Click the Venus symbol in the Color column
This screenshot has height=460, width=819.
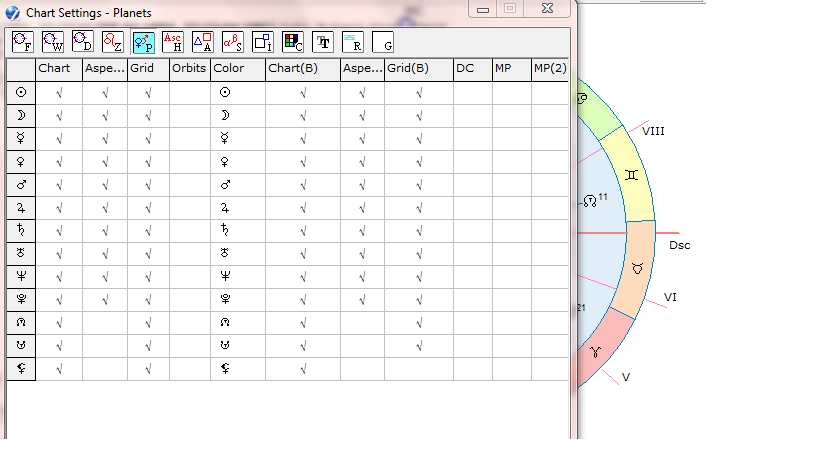(225, 161)
